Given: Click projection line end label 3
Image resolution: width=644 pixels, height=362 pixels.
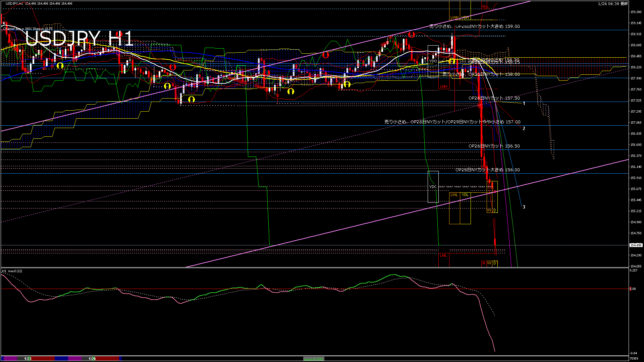Looking at the screenshot, I should (x=524, y=207).
